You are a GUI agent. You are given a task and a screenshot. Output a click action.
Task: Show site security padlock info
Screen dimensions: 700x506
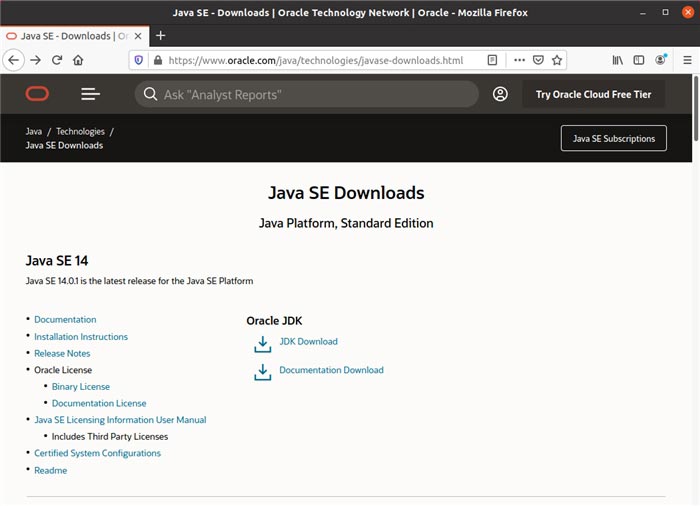(158, 60)
